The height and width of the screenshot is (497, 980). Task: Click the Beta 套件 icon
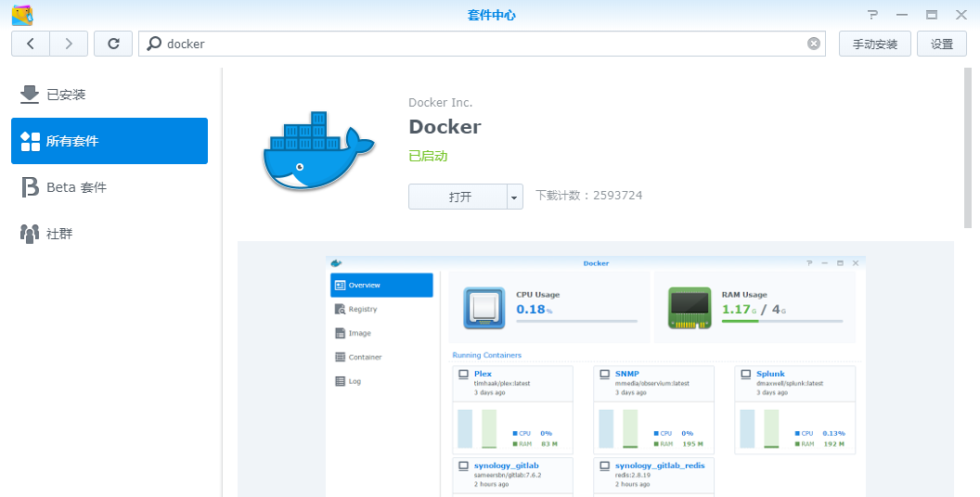point(30,187)
